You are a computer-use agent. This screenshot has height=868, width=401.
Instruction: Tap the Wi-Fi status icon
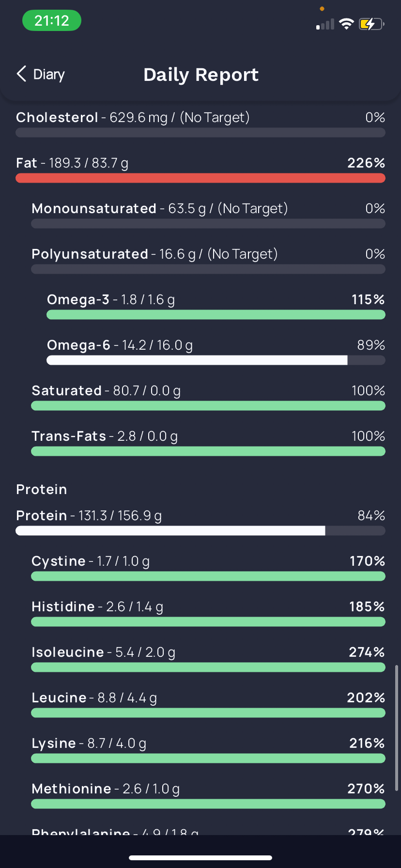pos(346,24)
